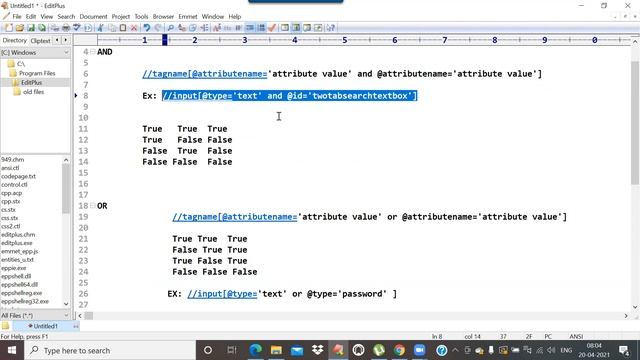The width and height of the screenshot is (640, 360).
Task: Click the file list scroll-down arrow
Action: pos(66,304)
